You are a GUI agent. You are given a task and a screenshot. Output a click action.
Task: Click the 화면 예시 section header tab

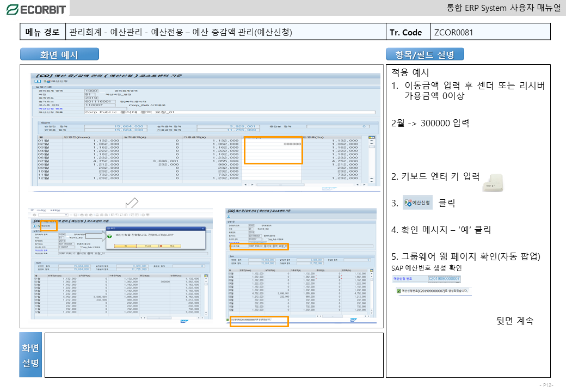(x=59, y=54)
